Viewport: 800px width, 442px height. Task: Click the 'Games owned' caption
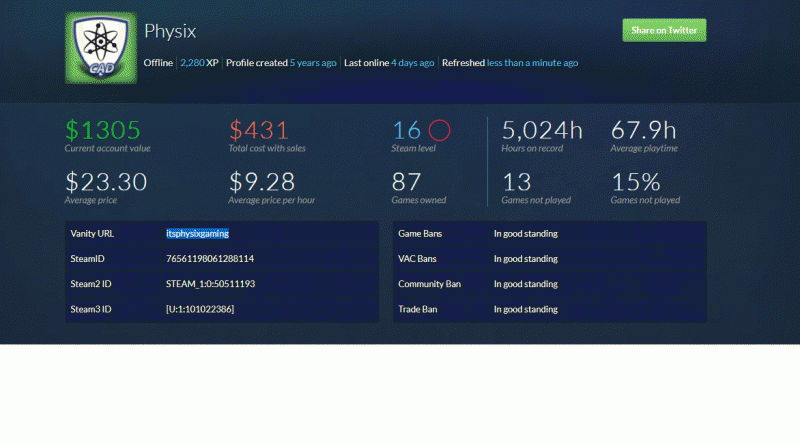419,200
